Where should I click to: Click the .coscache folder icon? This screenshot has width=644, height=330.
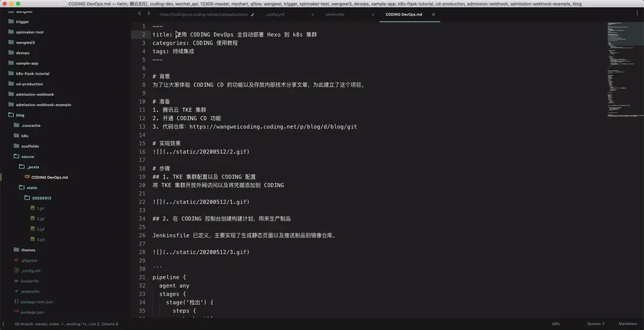click(17, 125)
